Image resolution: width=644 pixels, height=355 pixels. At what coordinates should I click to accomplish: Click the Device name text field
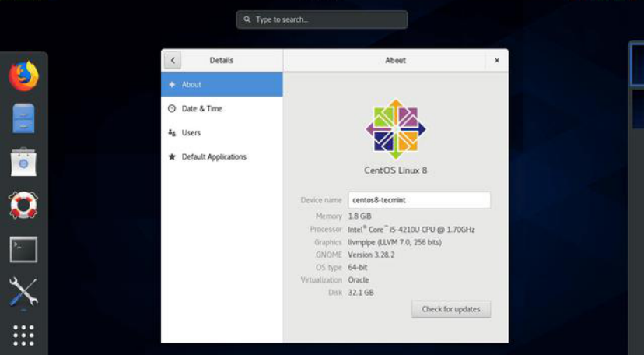[419, 200]
